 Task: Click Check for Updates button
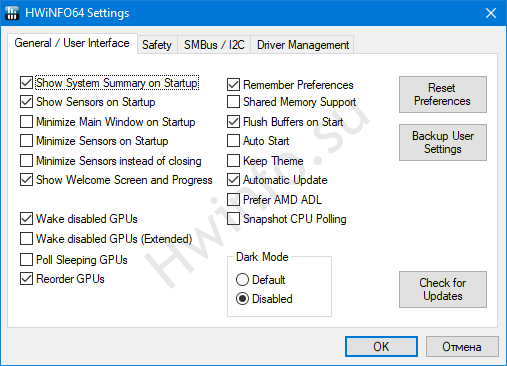(443, 289)
